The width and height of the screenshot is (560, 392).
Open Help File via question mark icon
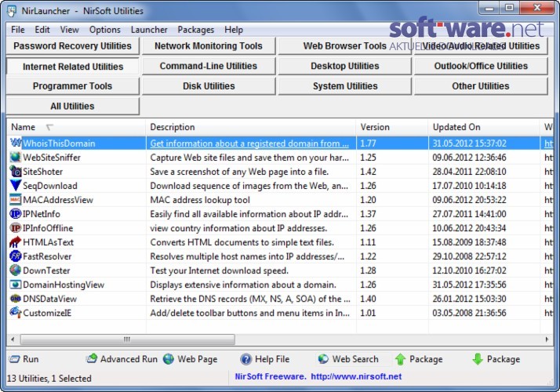246,359
